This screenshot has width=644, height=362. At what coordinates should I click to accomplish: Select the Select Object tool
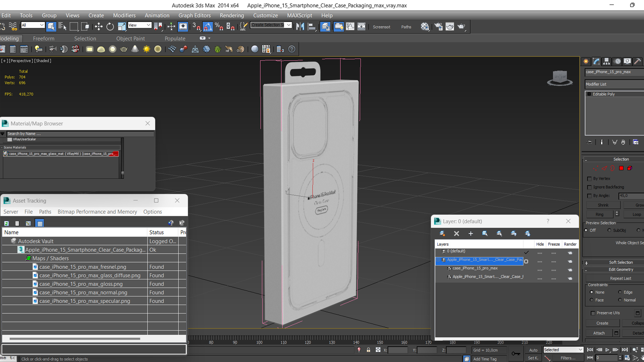[x=51, y=26]
